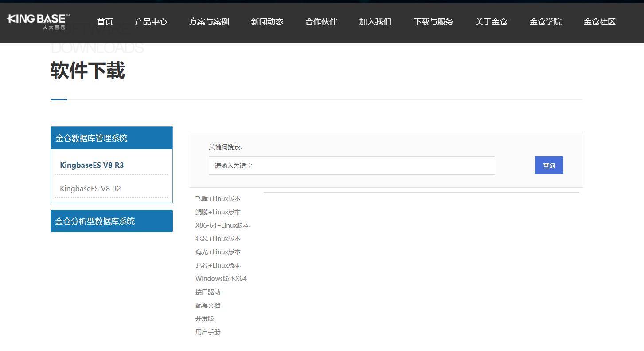
Task: Go to 新闻动态 in navigation
Action: pyautogui.click(x=267, y=21)
